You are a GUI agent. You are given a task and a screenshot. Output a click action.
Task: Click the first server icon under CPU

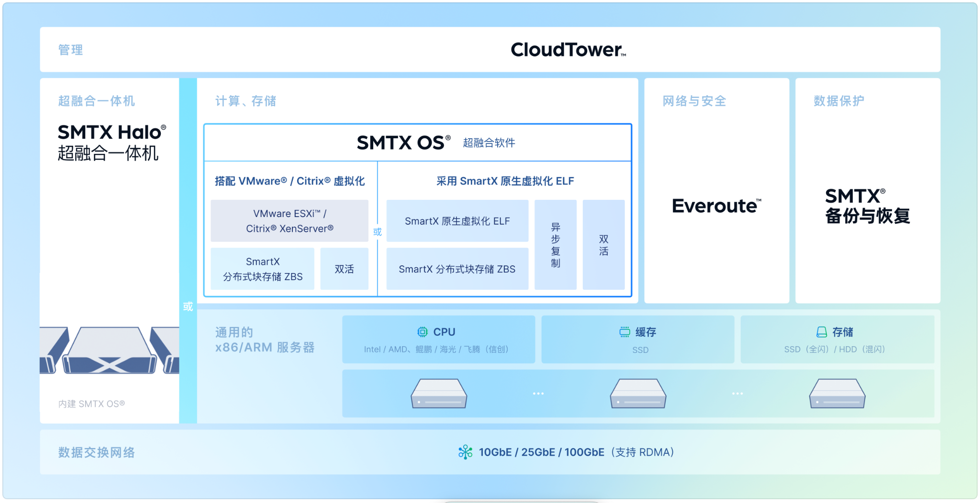click(x=439, y=394)
